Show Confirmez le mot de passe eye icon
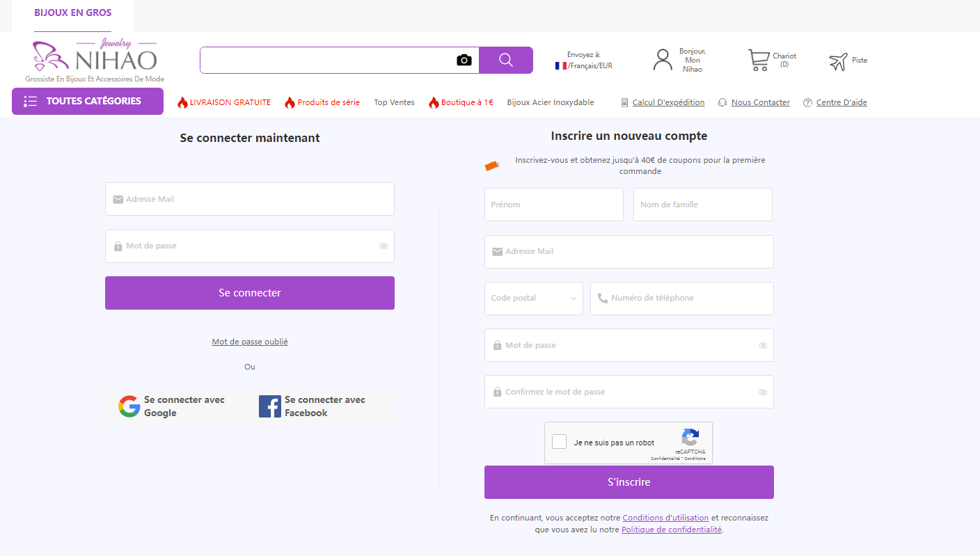 [763, 392]
